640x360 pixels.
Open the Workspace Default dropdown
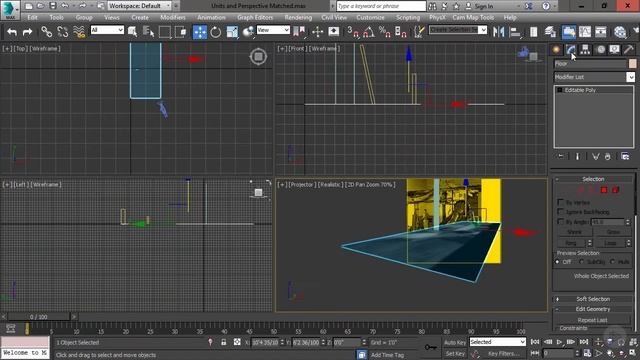click(140, 6)
